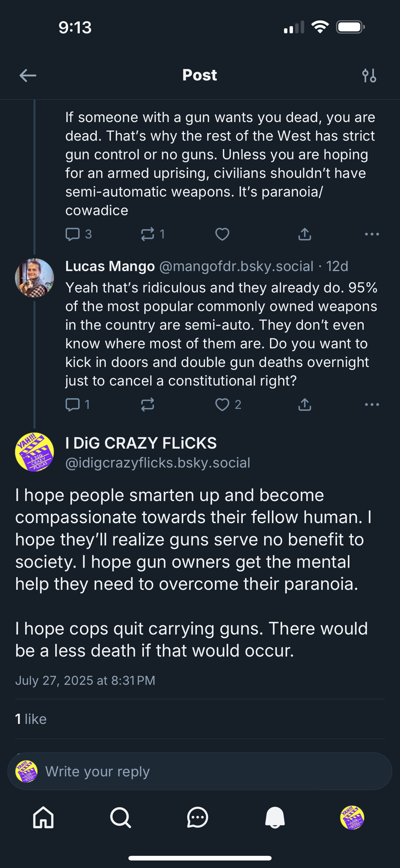Open Lucas Mango's profile name link
This screenshot has height=868, width=400.
[110, 266]
